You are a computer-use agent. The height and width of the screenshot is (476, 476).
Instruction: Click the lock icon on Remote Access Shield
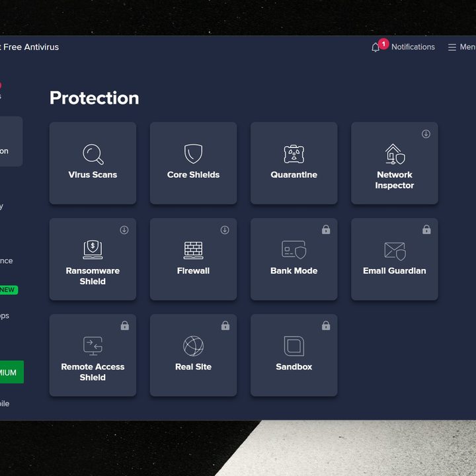coord(125,325)
